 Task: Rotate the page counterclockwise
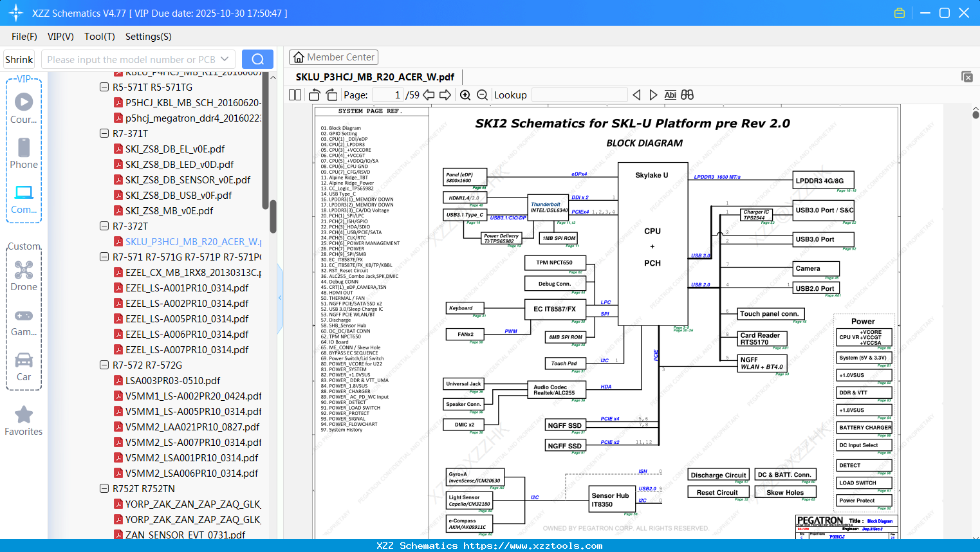314,95
